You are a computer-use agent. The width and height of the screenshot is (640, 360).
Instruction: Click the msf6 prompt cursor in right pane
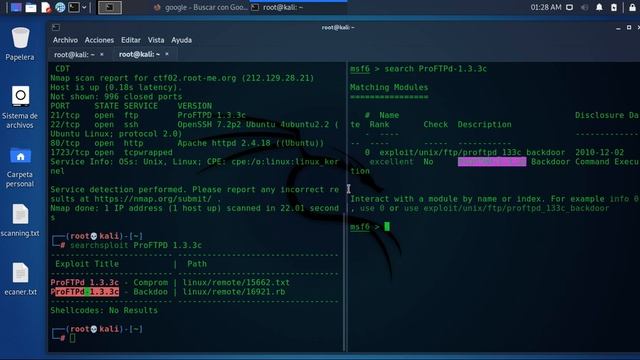pos(387,227)
